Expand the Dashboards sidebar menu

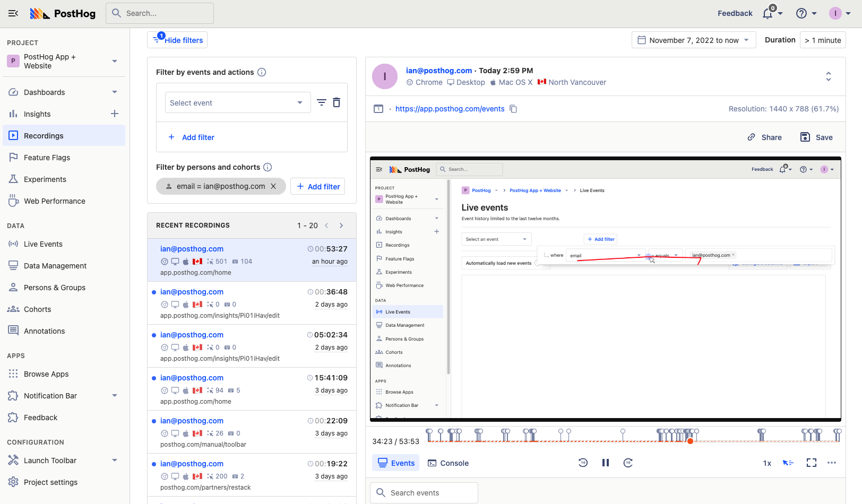115,92
